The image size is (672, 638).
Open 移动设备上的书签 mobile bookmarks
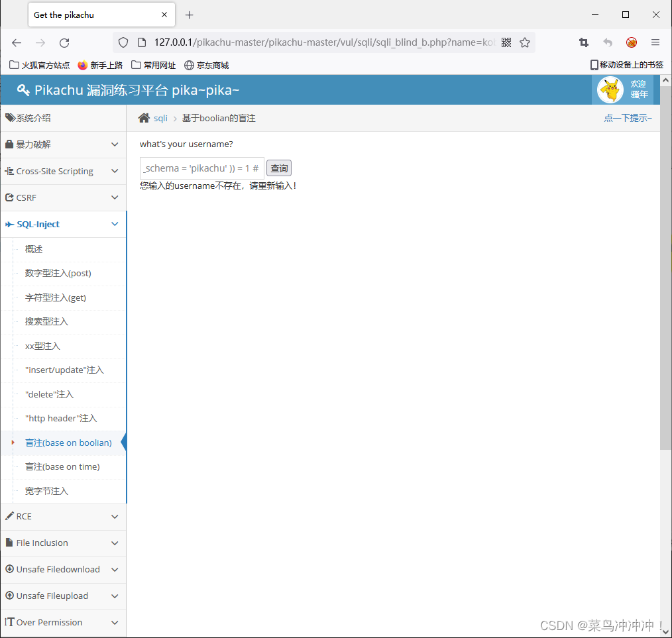[x=626, y=65]
